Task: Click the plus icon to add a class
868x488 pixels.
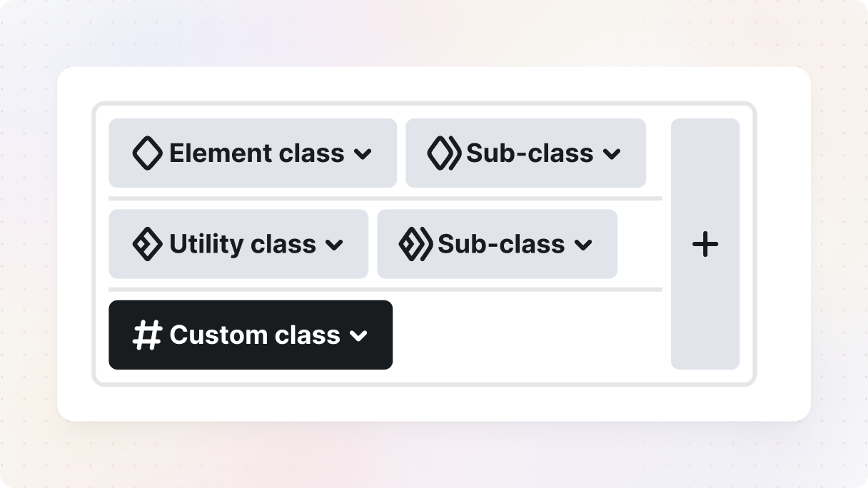Action: [x=705, y=243]
